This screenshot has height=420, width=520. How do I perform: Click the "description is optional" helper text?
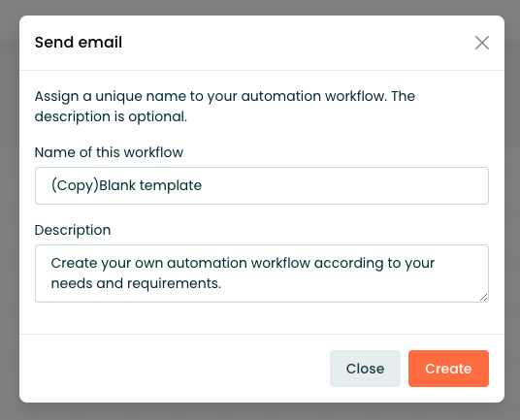(x=111, y=116)
